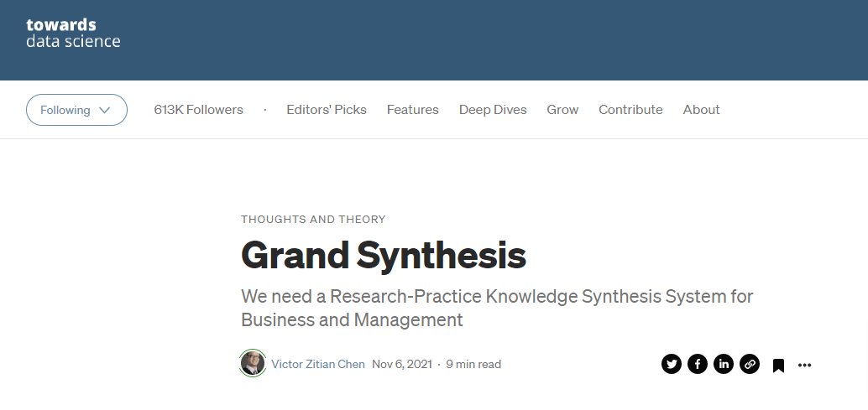Open the three-dot more options menu
This screenshot has width=868, height=410.
(805, 365)
